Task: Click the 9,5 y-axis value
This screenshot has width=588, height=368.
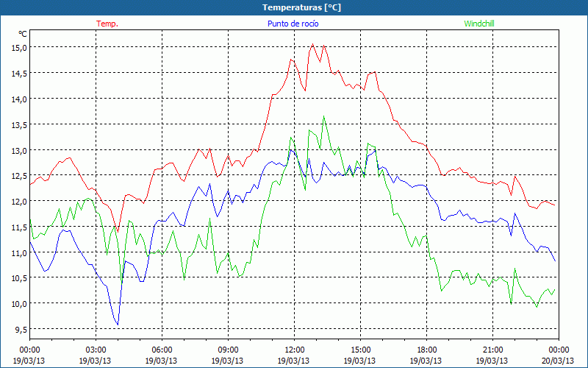Action: click(x=21, y=329)
